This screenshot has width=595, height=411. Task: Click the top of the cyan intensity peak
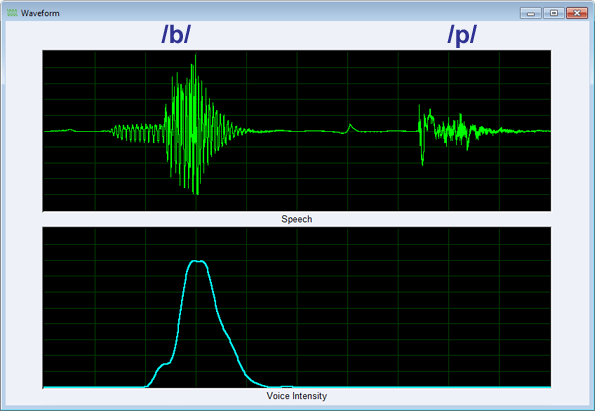[197, 261]
